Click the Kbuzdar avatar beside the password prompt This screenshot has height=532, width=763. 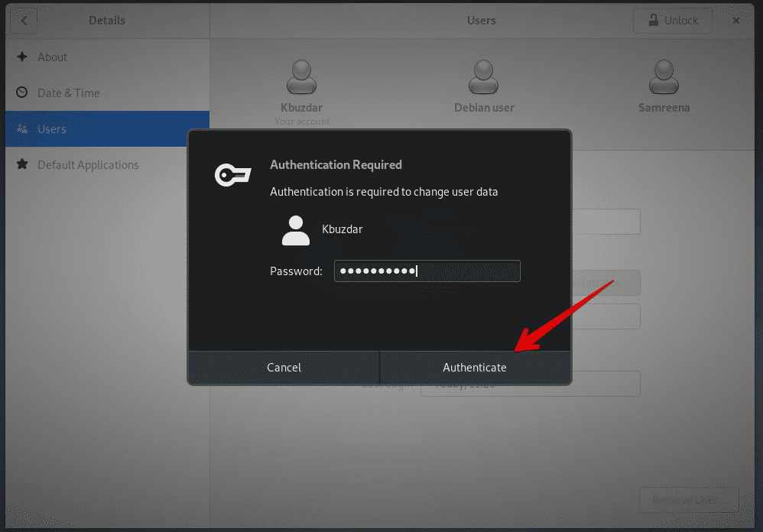coord(296,230)
